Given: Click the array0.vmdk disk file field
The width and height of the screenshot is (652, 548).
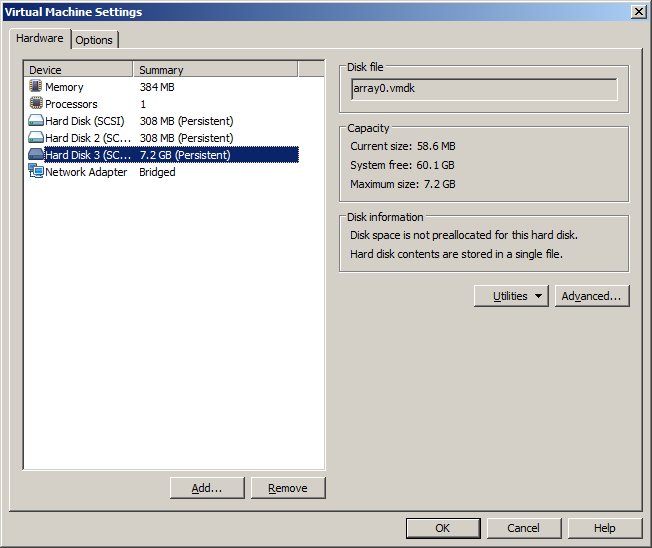Looking at the screenshot, I should point(483,89).
